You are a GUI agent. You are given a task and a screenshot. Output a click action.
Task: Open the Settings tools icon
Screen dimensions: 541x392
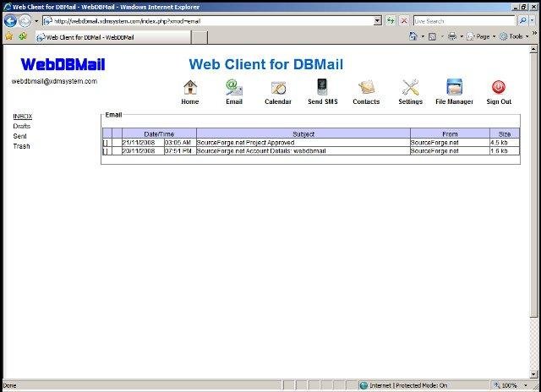pos(411,87)
